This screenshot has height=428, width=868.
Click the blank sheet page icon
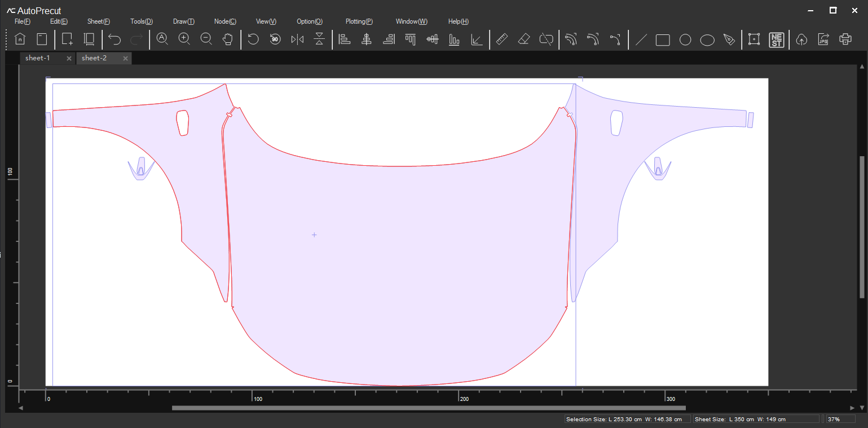42,39
